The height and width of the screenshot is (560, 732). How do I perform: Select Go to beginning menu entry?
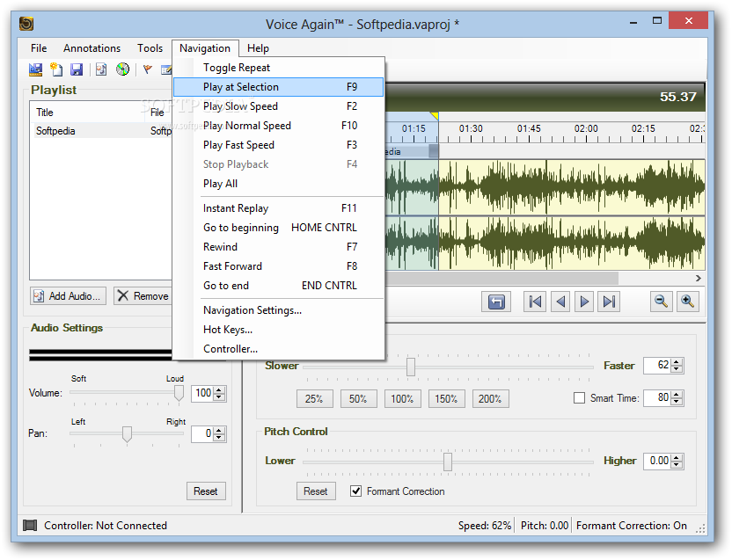(279, 228)
